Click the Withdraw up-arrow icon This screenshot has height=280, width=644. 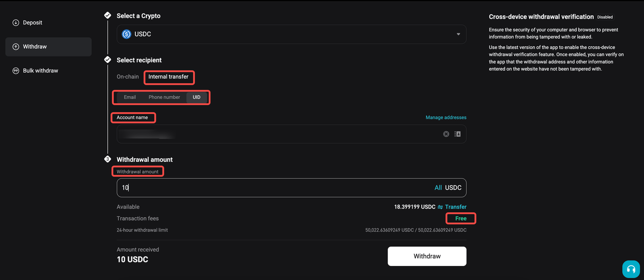16,47
